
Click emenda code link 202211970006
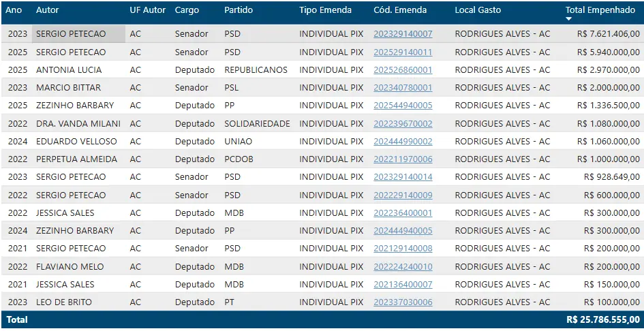pos(402,159)
